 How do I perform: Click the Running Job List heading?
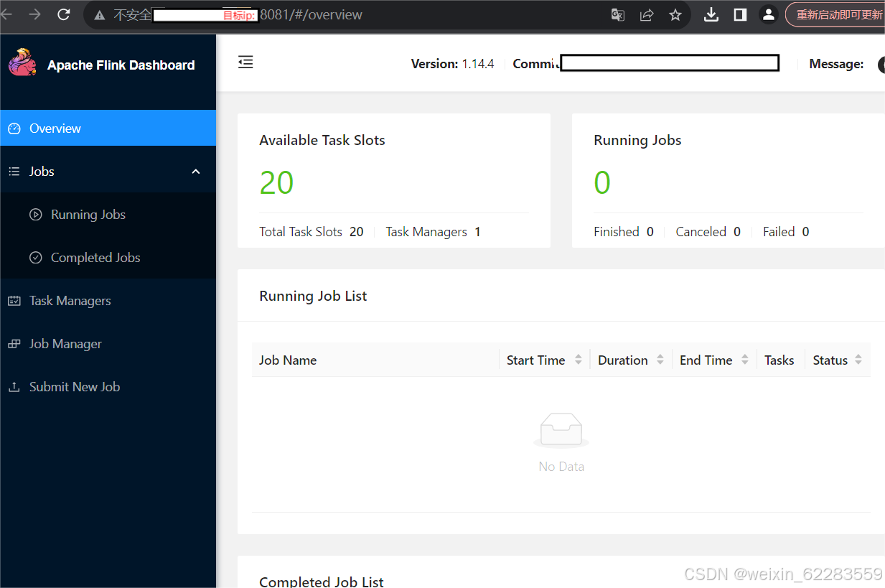pyautogui.click(x=313, y=296)
